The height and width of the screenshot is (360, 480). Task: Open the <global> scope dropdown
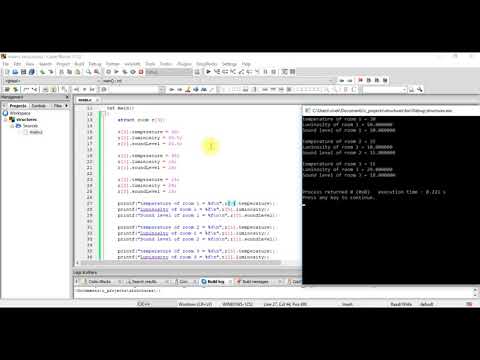pos(51,81)
